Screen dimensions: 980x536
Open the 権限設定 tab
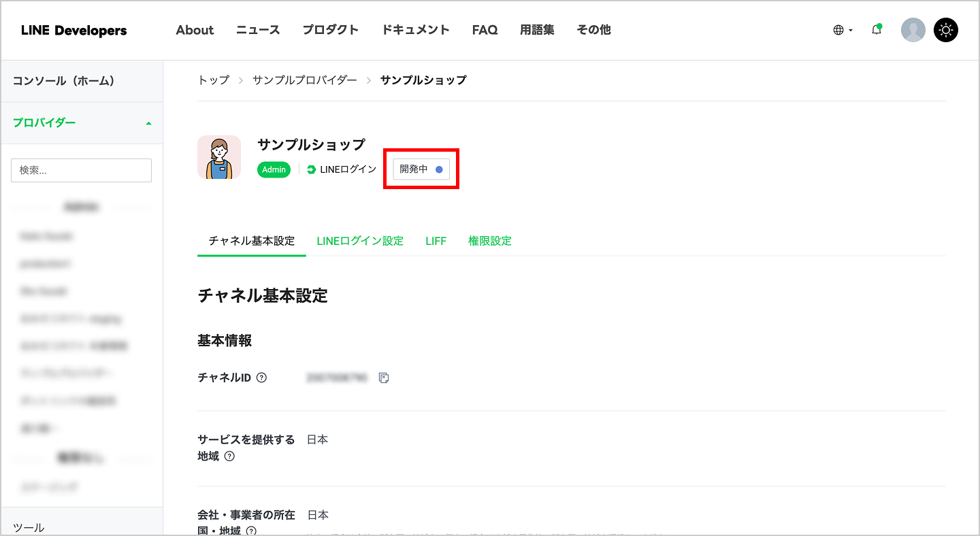[x=490, y=241]
